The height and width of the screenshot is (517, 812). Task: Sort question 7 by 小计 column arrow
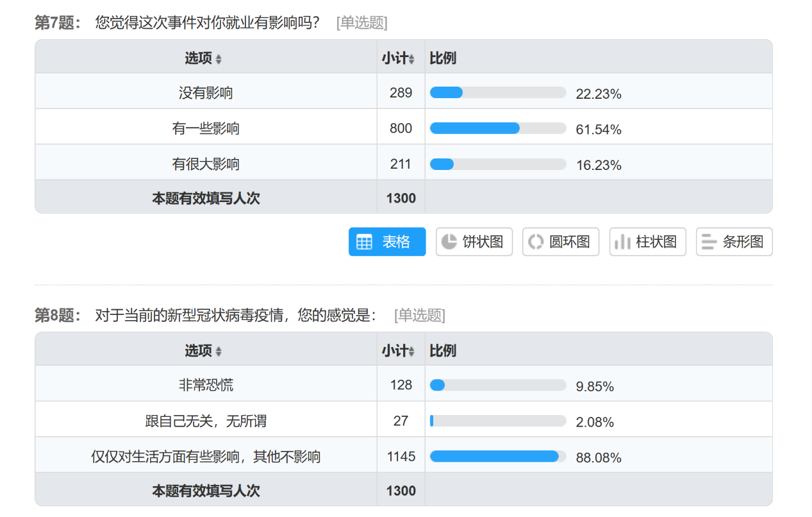(412, 59)
